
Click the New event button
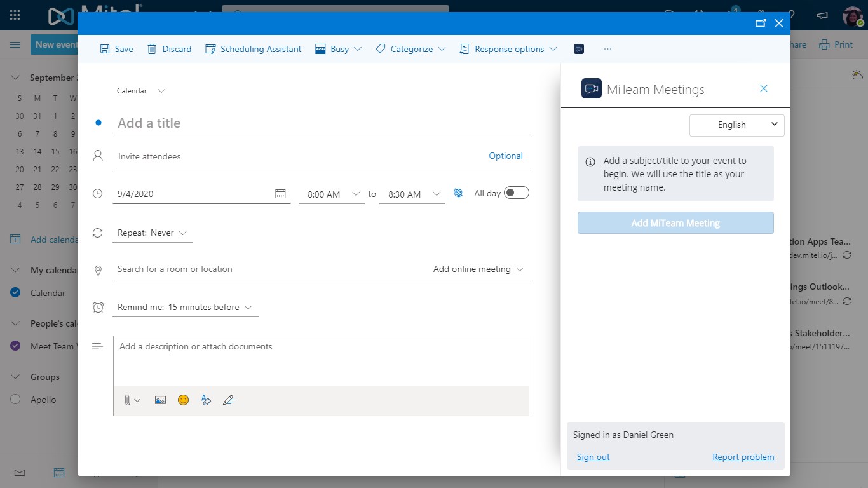(x=55, y=44)
